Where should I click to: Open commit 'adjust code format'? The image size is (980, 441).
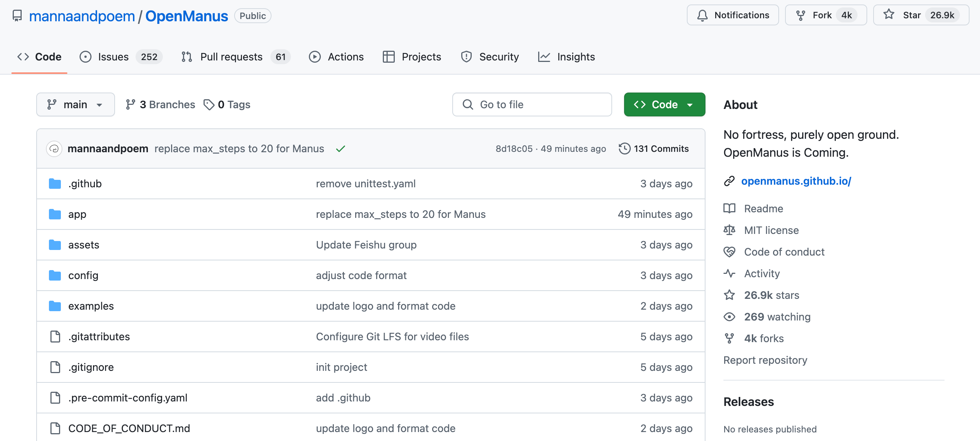pyautogui.click(x=361, y=275)
